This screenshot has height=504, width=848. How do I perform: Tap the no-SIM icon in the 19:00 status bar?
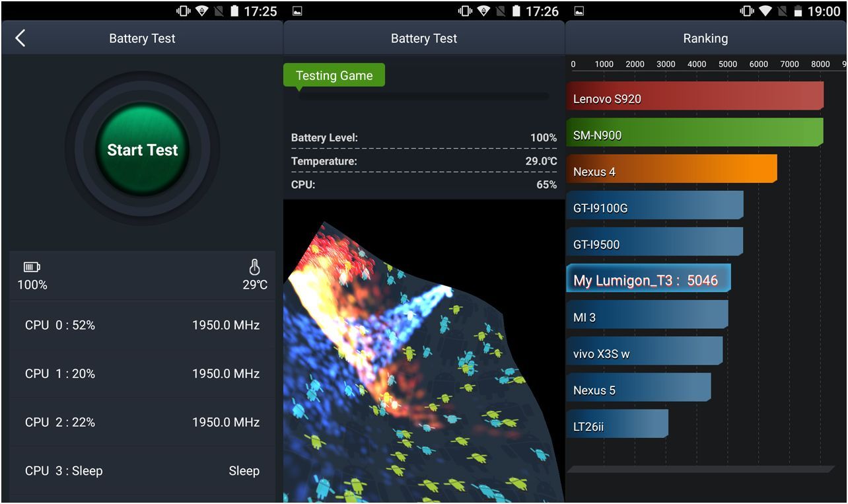point(782,11)
